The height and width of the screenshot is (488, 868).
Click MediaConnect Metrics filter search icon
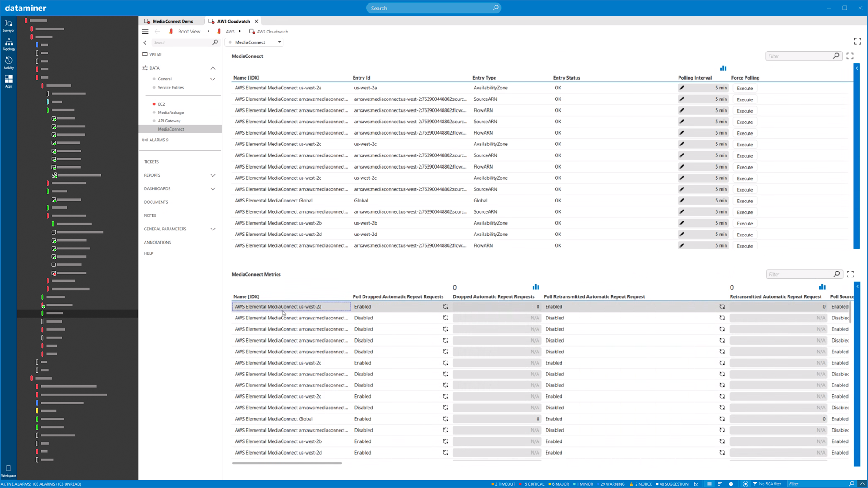837,274
